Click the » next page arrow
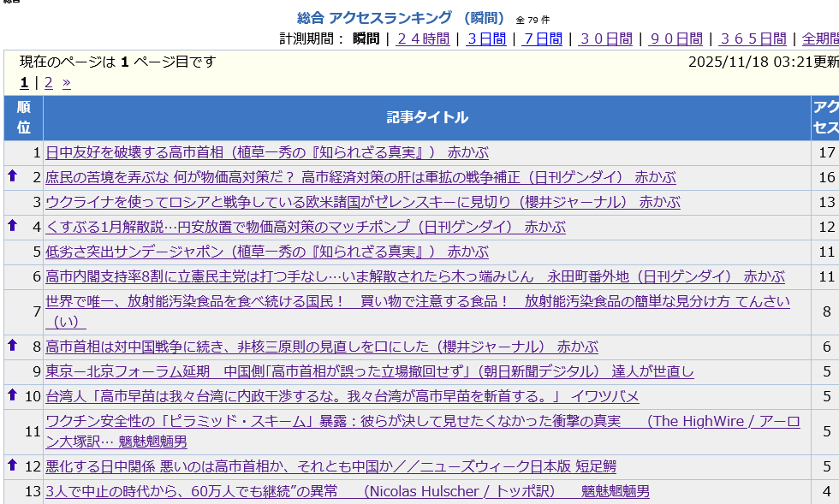Viewport: 839px width, 504px height. [x=67, y=83]
